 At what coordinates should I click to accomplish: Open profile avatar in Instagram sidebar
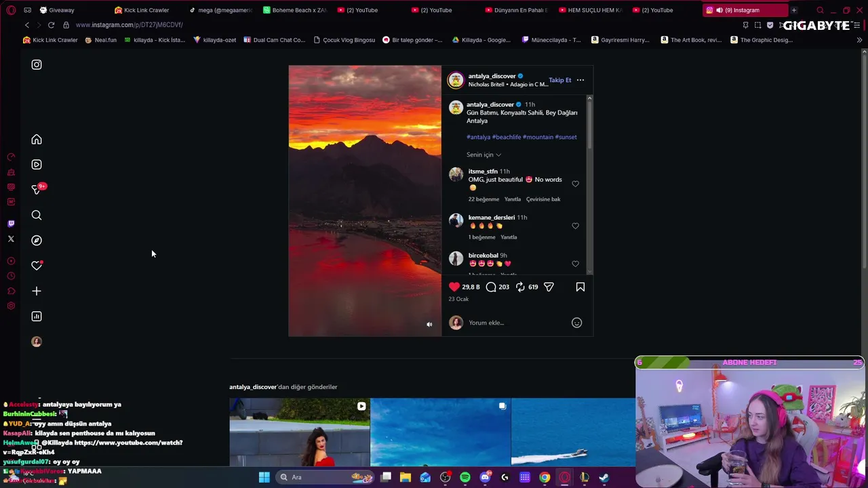(x=37, y=342)
